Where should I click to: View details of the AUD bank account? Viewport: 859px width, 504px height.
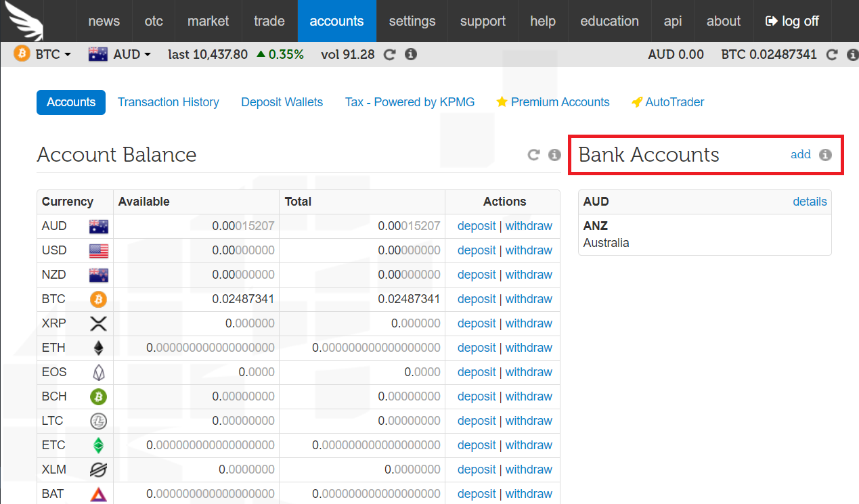(810, 202)
